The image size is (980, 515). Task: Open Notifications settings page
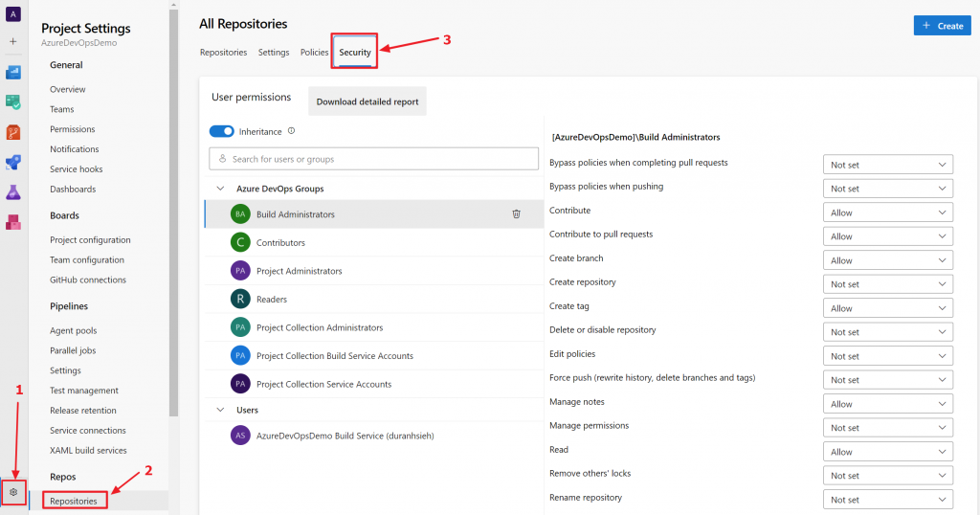tap(75, 148)
